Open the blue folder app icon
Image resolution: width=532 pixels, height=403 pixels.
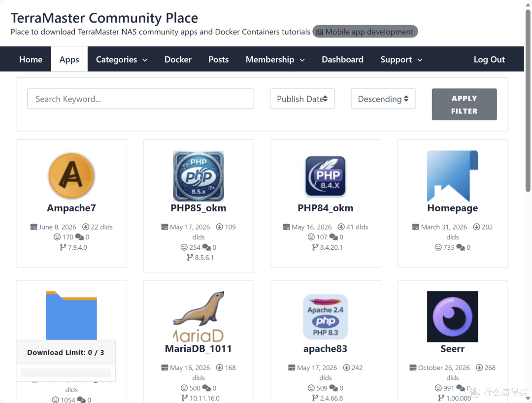tap(71, 315)
